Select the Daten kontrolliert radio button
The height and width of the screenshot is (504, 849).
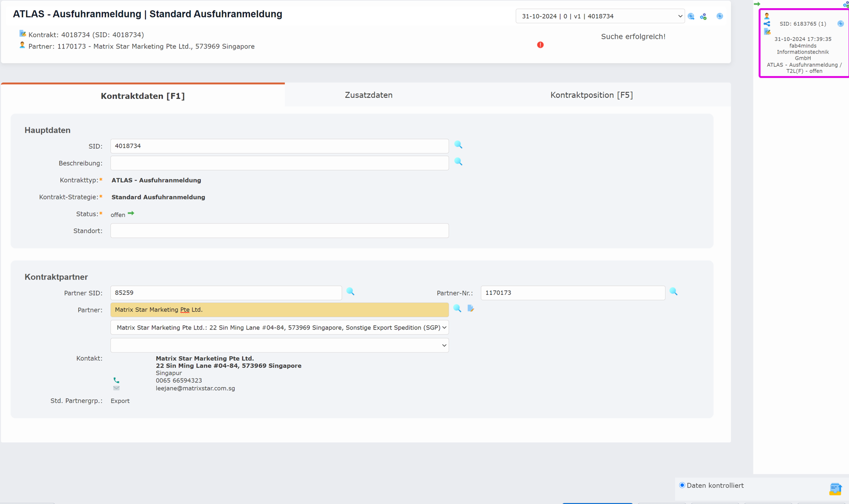click(682, 485)
